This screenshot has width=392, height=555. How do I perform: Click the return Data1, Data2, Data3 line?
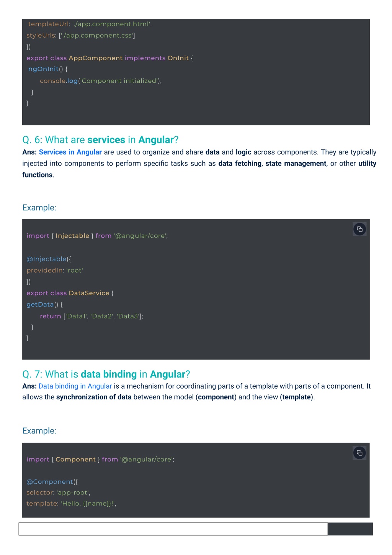(x=91, y=316)
